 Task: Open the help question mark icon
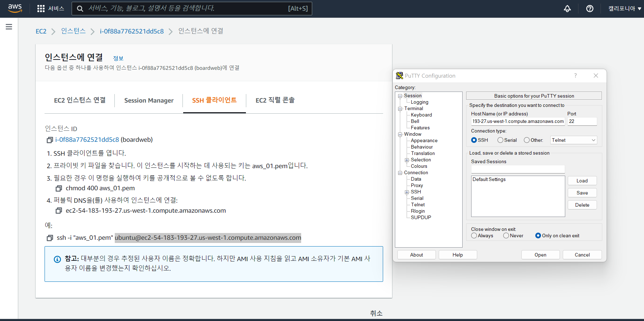click(x=590, y=9)
